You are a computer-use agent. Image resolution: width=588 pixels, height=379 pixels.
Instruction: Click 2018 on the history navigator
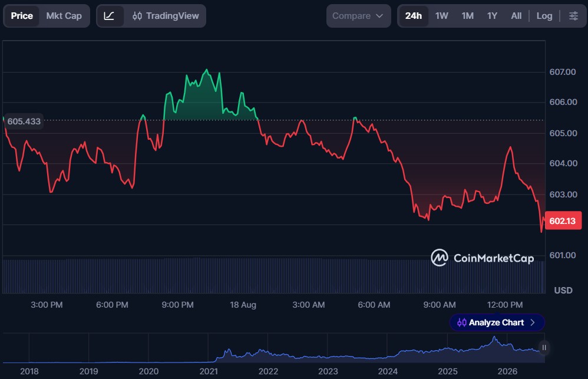[x=29, y=371]
